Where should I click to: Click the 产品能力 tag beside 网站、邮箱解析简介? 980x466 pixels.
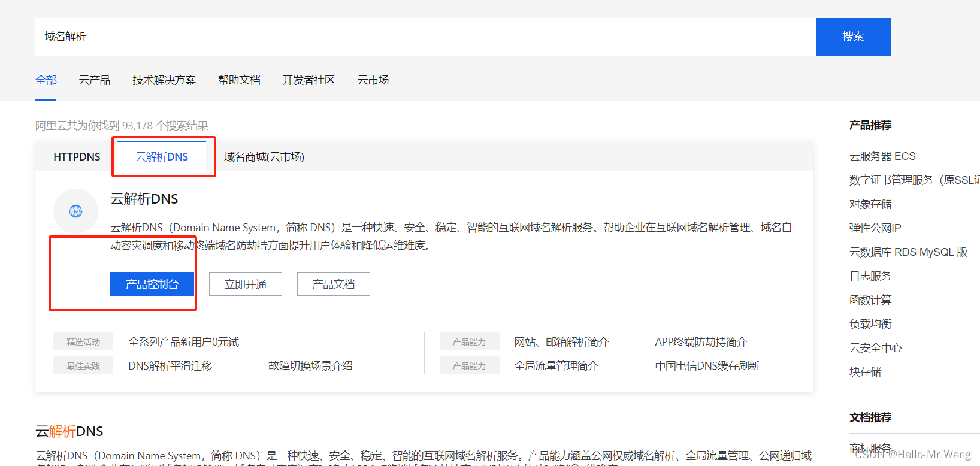point(469,342)
